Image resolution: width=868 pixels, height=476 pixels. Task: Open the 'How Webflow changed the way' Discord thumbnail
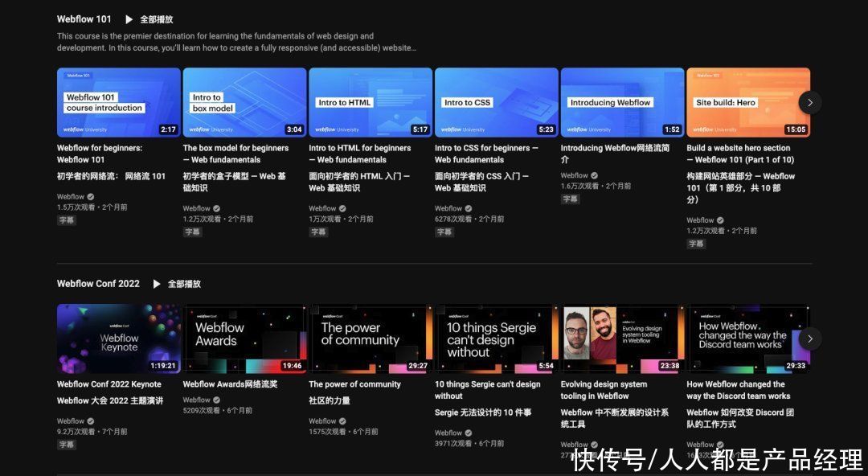[x=748, y=339]
